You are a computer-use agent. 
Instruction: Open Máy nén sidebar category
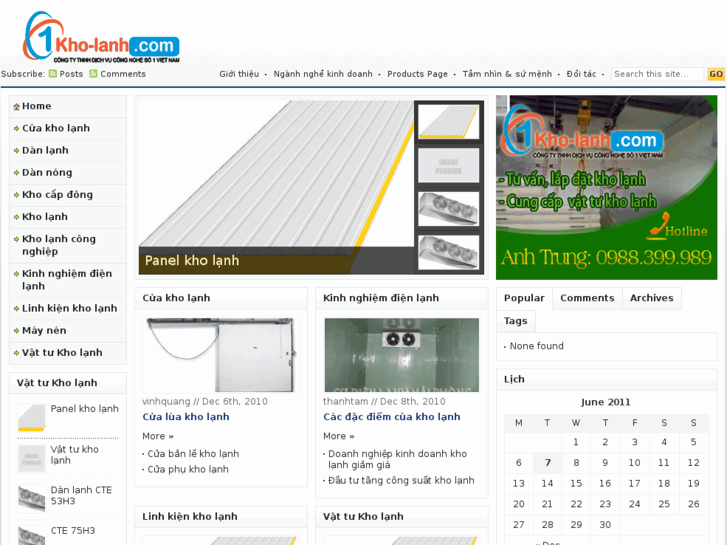[44, 331]
